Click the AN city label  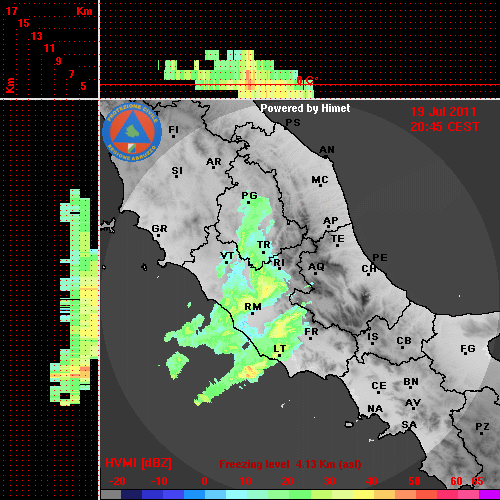327,150
